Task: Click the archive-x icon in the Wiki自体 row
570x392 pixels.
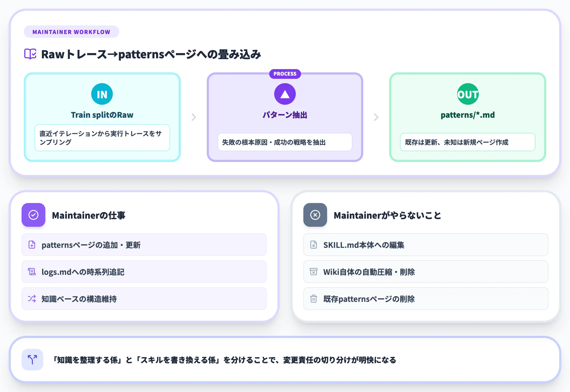Action: pos(314,272)
